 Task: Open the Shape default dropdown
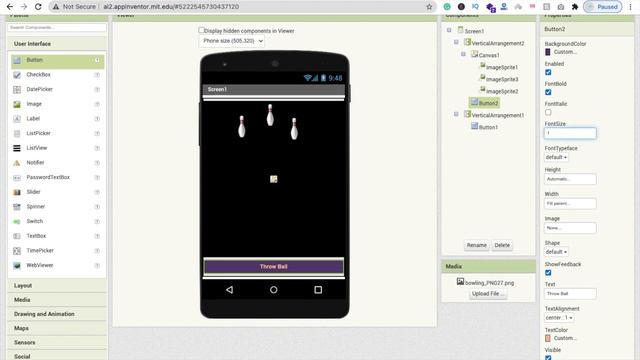556,252
